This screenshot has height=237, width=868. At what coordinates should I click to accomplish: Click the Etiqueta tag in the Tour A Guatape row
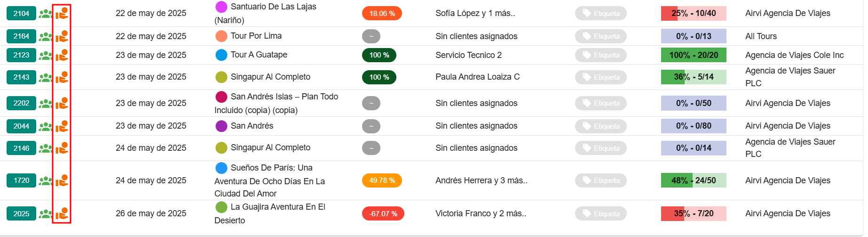[600, 55]
